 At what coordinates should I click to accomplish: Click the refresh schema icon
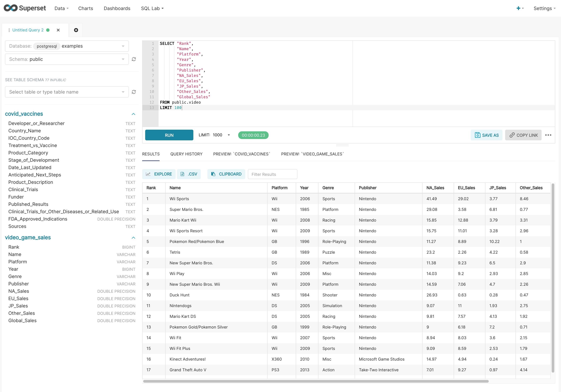[x=133, y=59]
